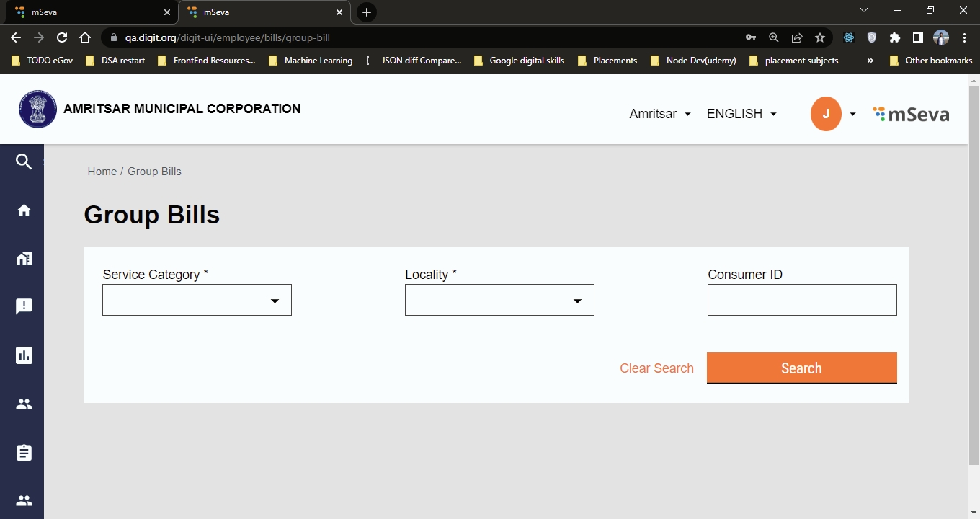Screen dimensions: 980x519
Task: Open the TODO eGov bookmark folder
Action: coord(43,61)
